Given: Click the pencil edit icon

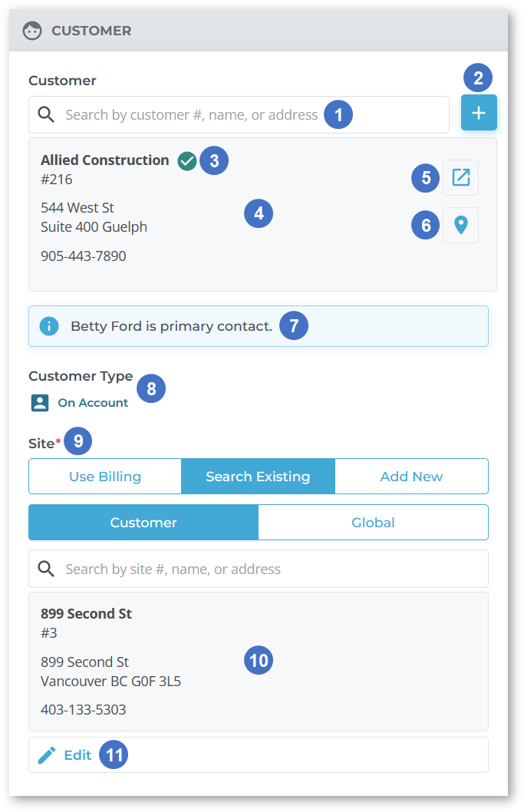Looking at the screenshot, I should pyautogui.click(x=47, y=755).
